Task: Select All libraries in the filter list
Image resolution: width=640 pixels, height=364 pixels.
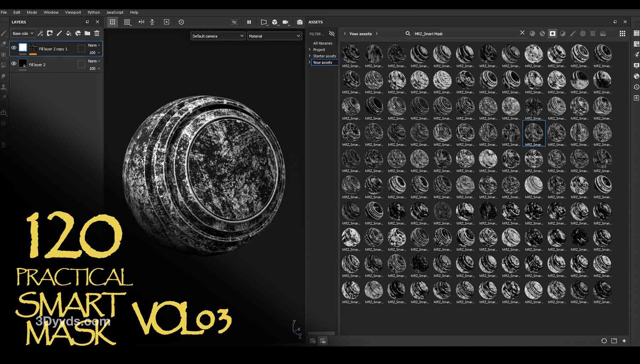Action: pyautogui.click(x=322, y=43)
